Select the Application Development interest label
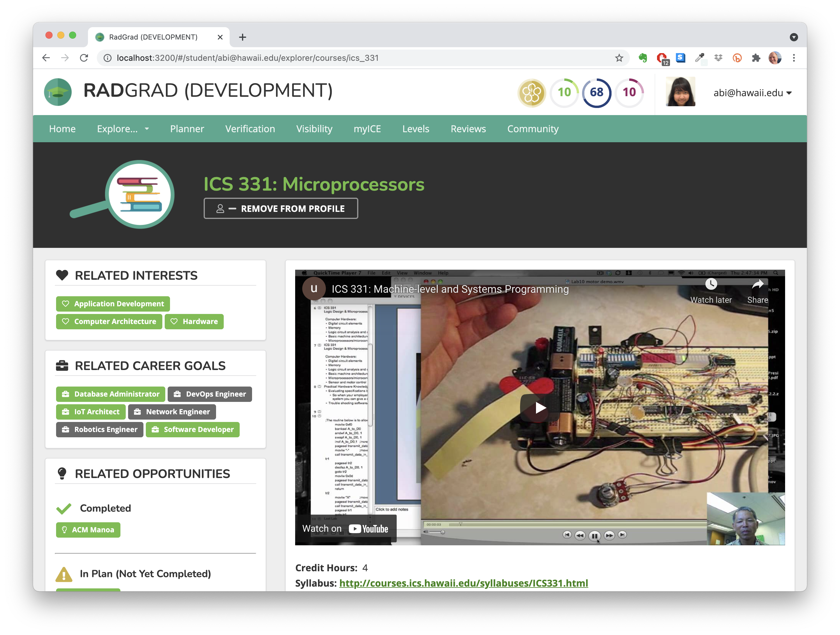 tap(113, 304)
